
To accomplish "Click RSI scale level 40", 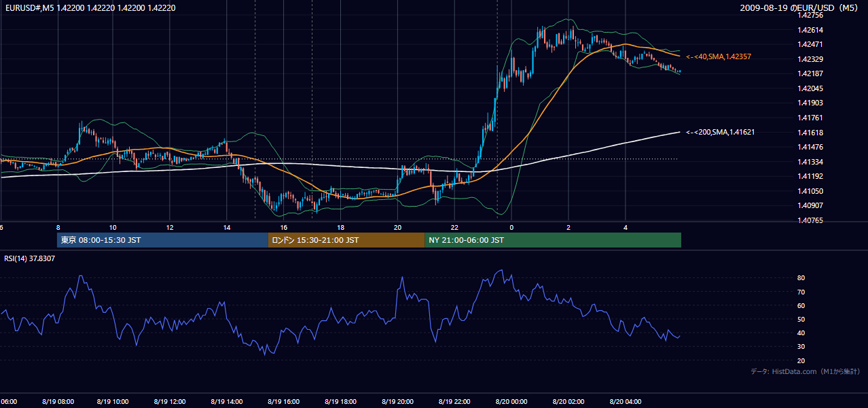I will coord(801,333).
